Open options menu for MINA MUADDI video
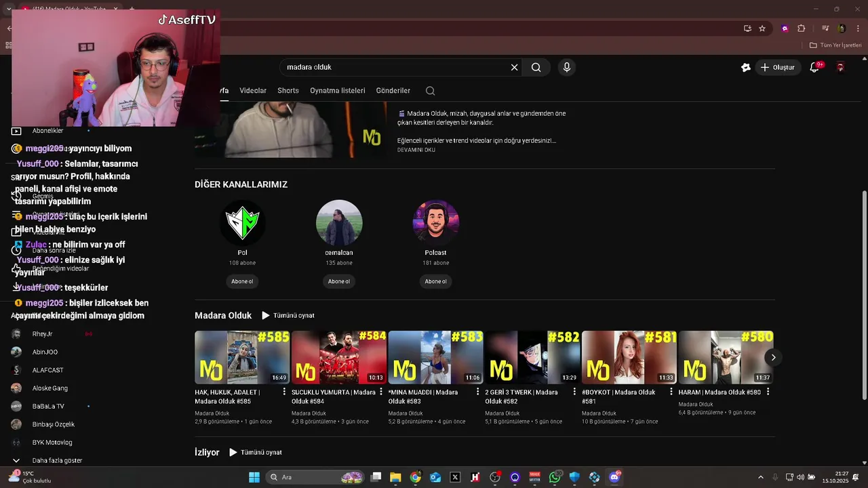Image resolution: width=868 pixels, height=488 pixels. (477, 392)
